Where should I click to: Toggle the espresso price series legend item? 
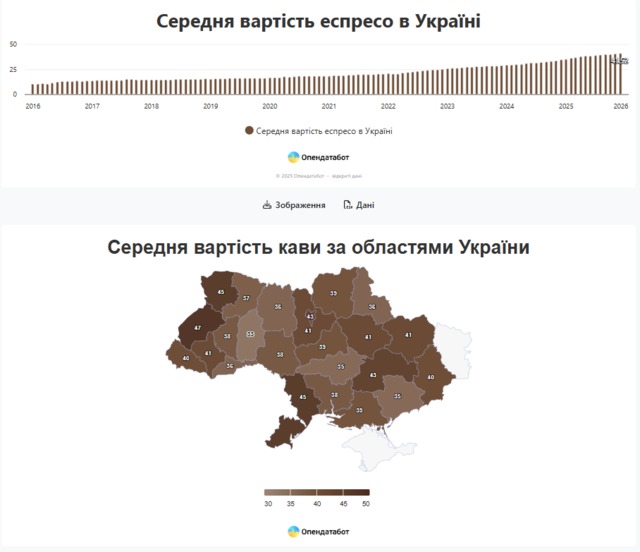319,130
